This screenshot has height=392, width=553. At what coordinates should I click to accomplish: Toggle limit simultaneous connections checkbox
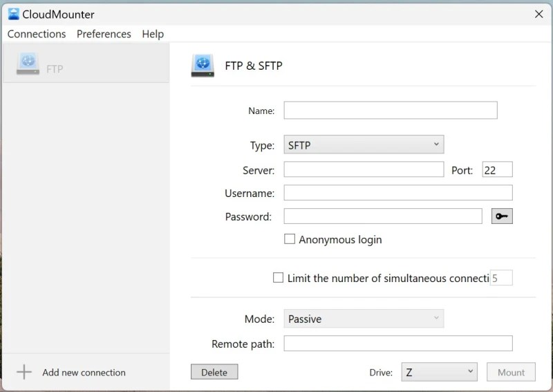pos(278,278)
